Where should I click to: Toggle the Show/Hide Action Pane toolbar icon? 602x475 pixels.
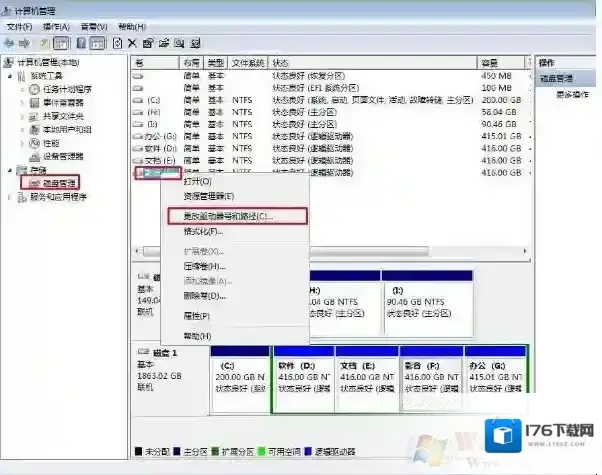[x=97, y=43]
